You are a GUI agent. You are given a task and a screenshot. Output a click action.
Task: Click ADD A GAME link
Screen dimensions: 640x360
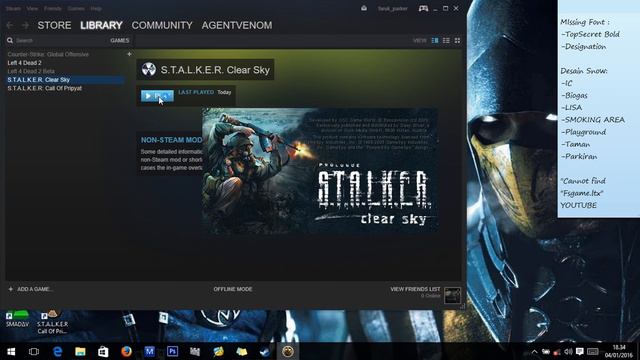(31, 289)
